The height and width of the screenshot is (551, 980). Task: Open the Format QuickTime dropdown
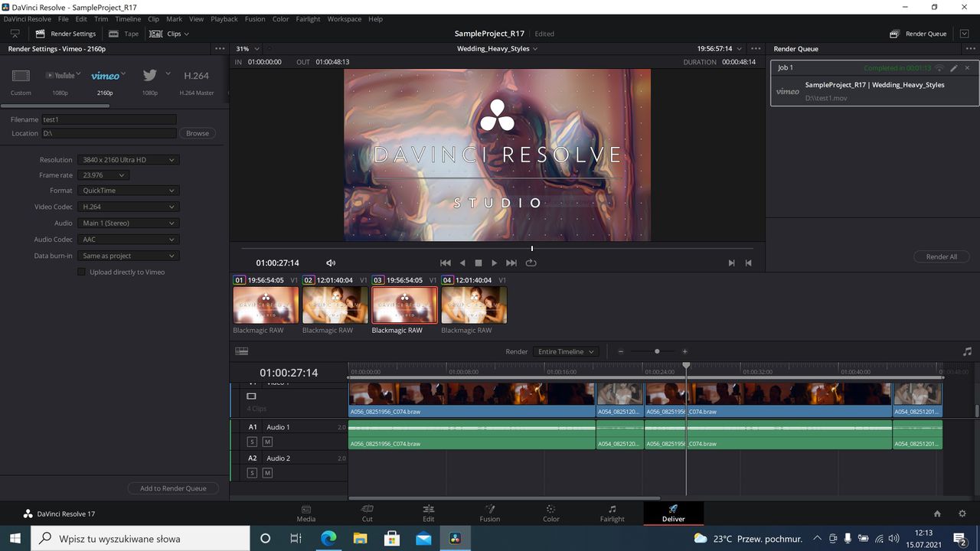coord(128,191)
